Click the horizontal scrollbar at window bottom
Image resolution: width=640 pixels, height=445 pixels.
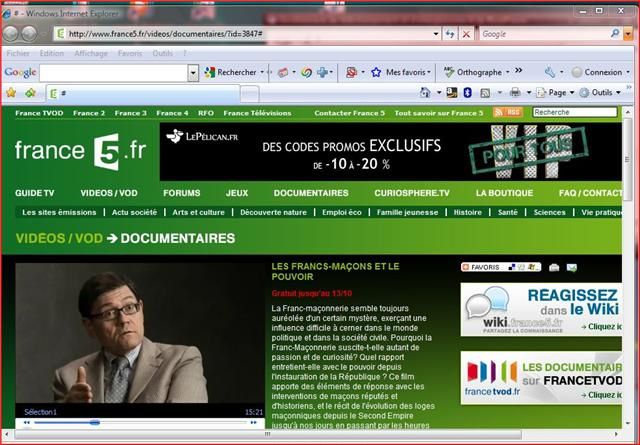coord(268,434)
